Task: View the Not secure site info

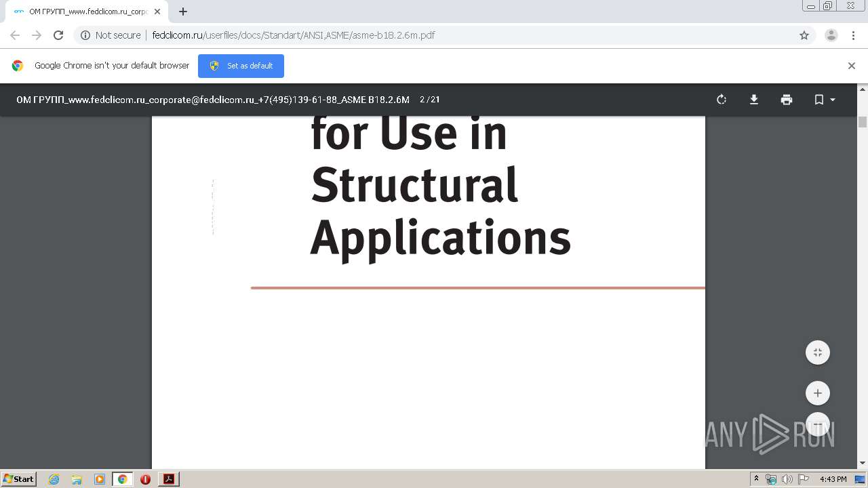Action: (111, 35)
